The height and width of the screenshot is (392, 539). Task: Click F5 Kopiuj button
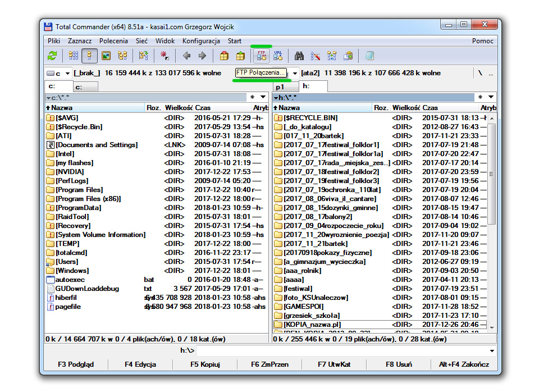click(x=205, y=364)
